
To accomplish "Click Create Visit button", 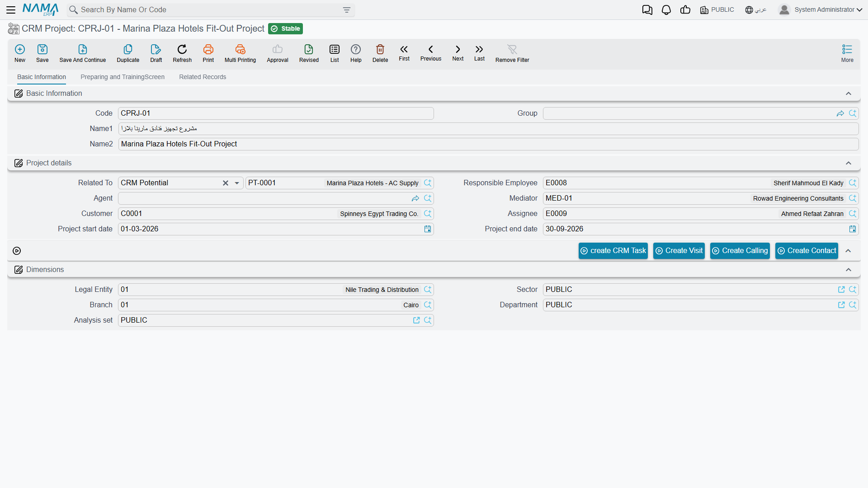I will pyautogui.click(x=679, y=251).
